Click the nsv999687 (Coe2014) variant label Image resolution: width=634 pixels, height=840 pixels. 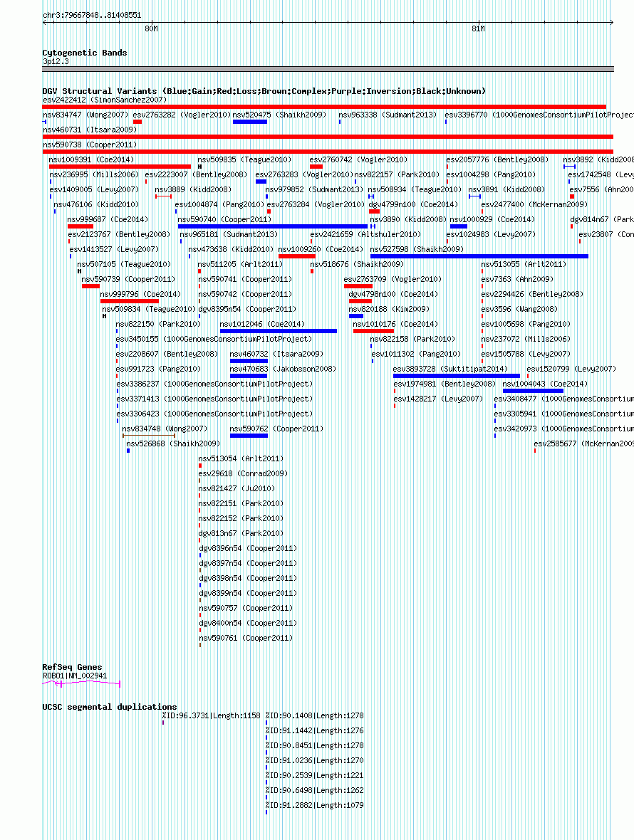(108, 219)
